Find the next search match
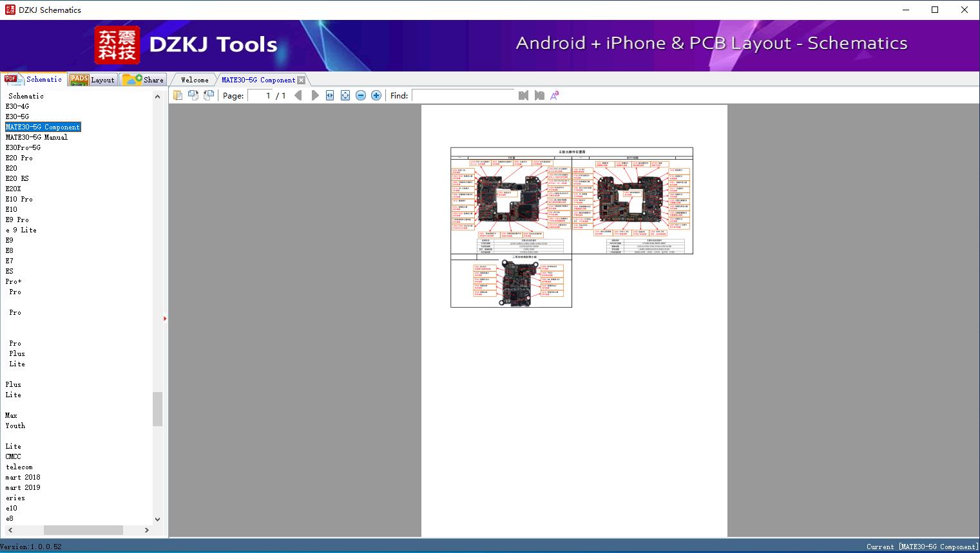 coord(539,95)
